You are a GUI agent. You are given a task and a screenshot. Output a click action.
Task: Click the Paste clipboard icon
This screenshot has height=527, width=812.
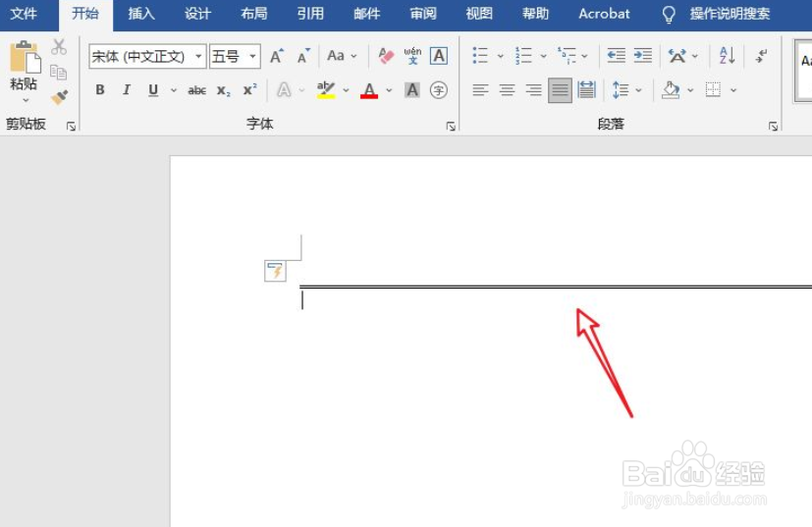24,57
